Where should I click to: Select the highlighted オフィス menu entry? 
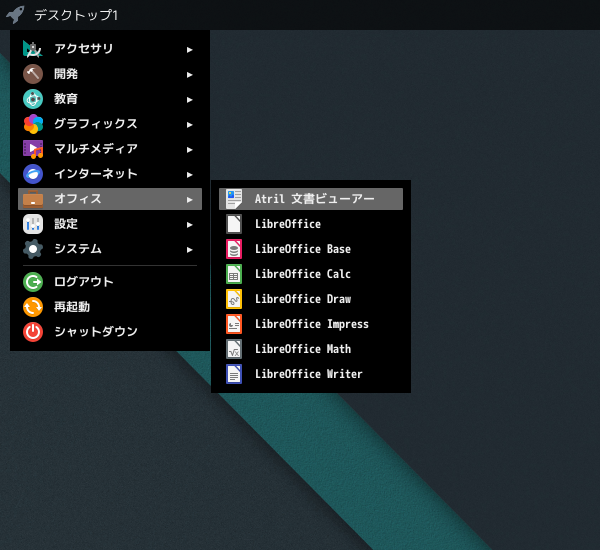point(110,199)
